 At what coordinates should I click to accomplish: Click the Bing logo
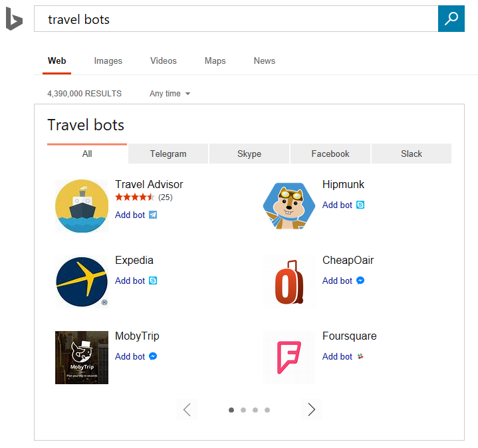click(14, 20)
